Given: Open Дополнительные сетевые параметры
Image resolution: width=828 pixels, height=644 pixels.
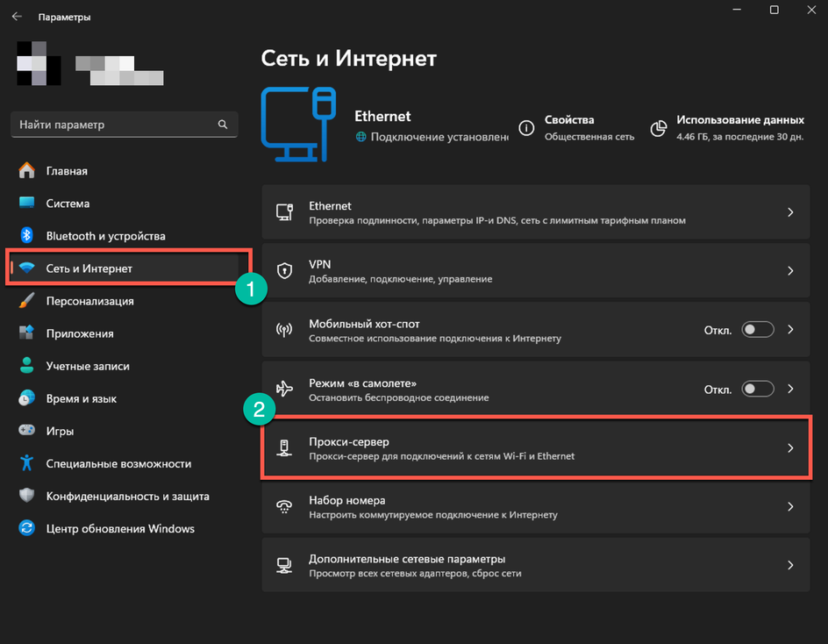Looking at the screenshot, I should coord(536,565).
